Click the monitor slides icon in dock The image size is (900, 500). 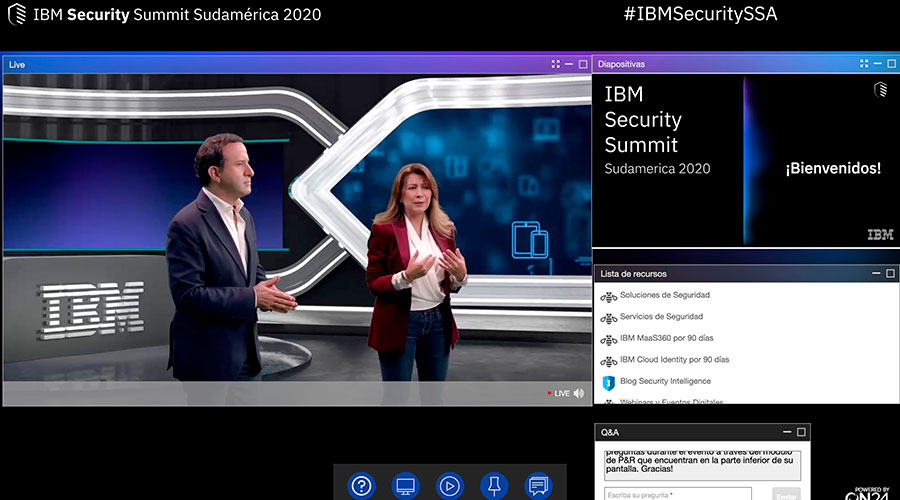click(x=406, y=486)
